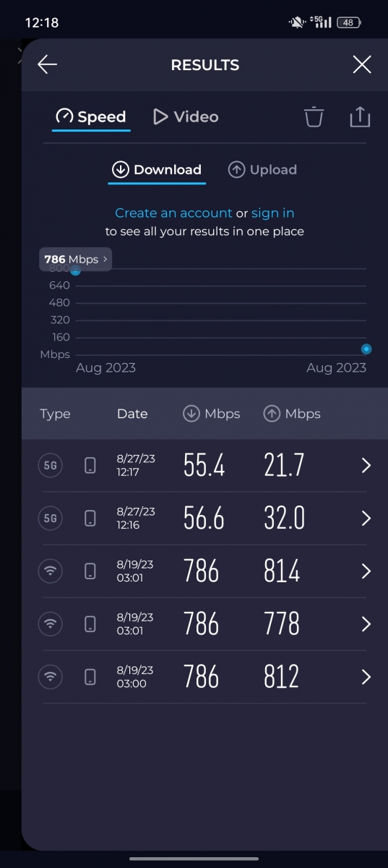388x868 pixels.
Task: Select the Speed tab
Action: tap(91, 116)
